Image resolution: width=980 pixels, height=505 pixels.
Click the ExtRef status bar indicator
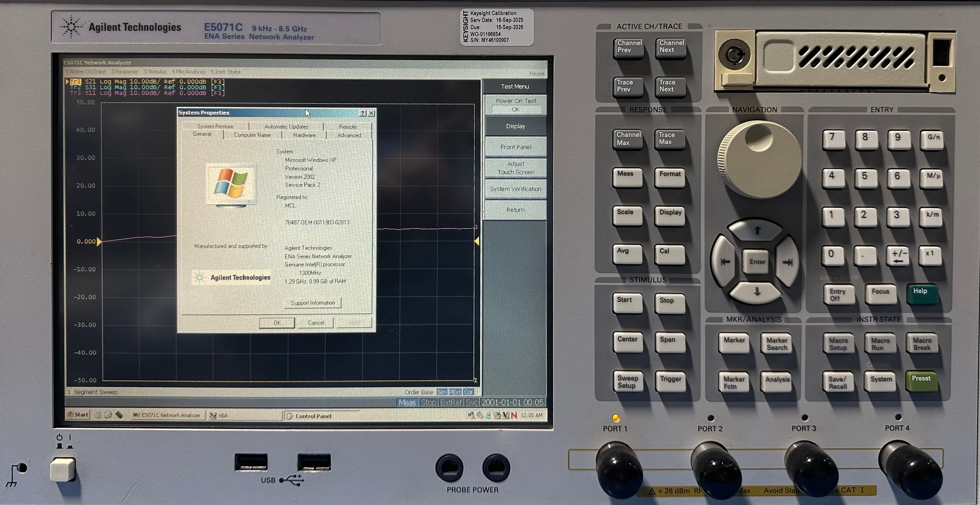(451, 403)
